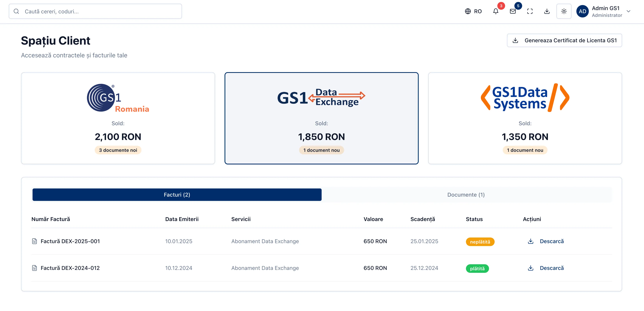Screen dimensions: 644x311
Task: Focus the Caută cereri, coduri search field
Action: 100,11
